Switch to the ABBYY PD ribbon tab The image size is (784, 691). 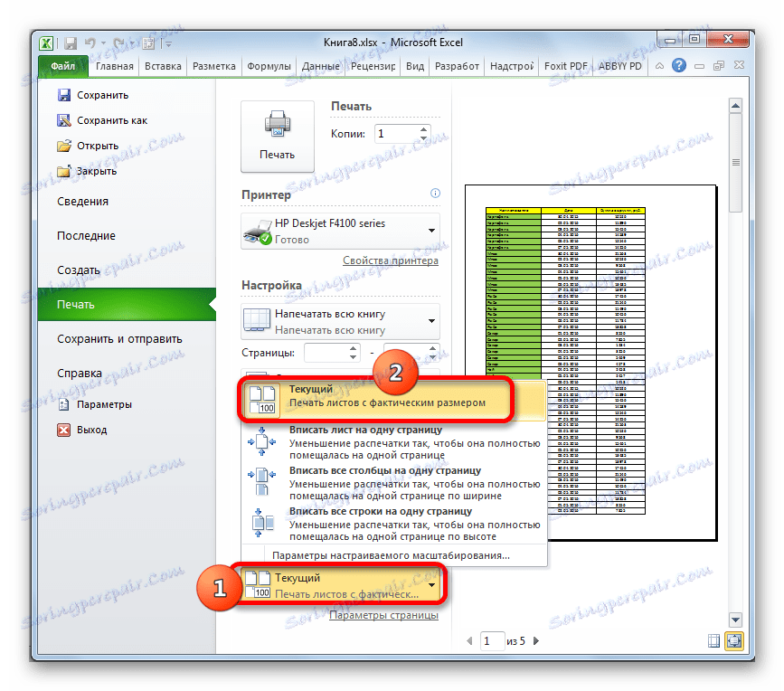(620, 66)
